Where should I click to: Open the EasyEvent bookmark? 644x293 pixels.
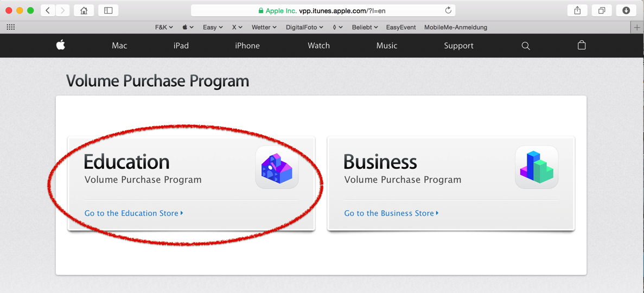401,27
